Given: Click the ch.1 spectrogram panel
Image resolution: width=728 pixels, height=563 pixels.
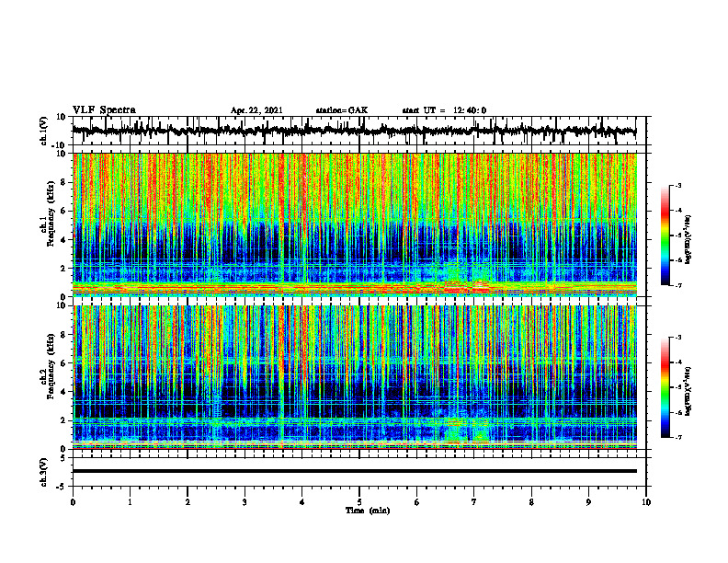Looking at the screenshot, I should pyautogui.click(x=354, y=224).
